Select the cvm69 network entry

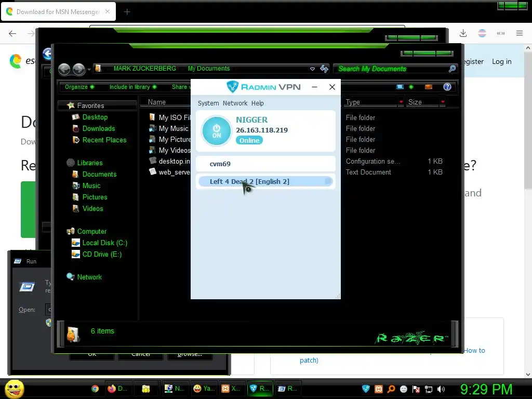[265, 164]
